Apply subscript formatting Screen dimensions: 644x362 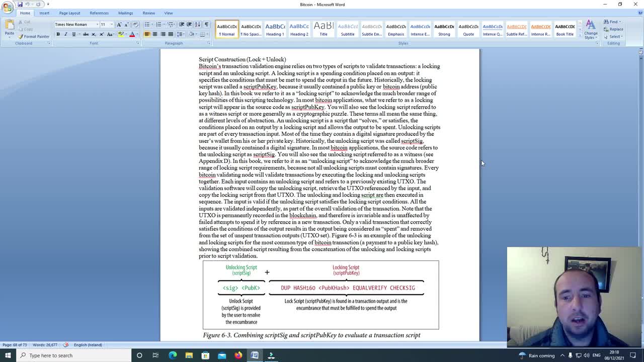[94, 34]
